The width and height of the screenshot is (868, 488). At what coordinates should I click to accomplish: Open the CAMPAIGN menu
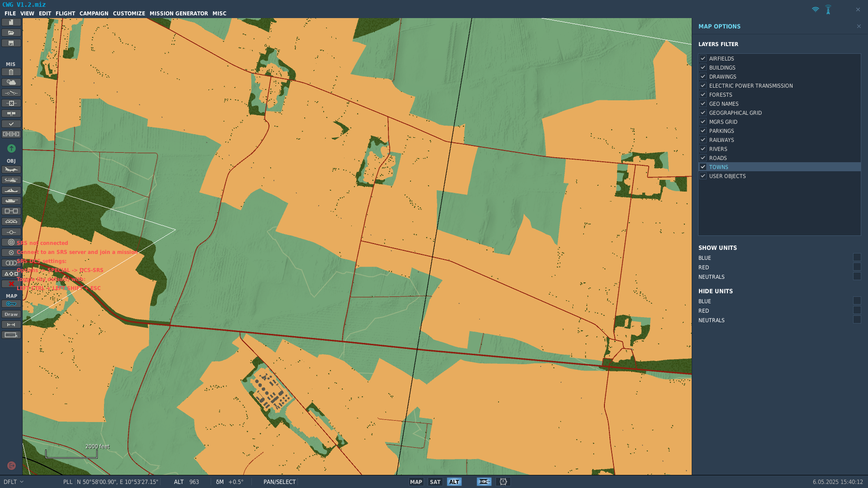coord(94,14)
